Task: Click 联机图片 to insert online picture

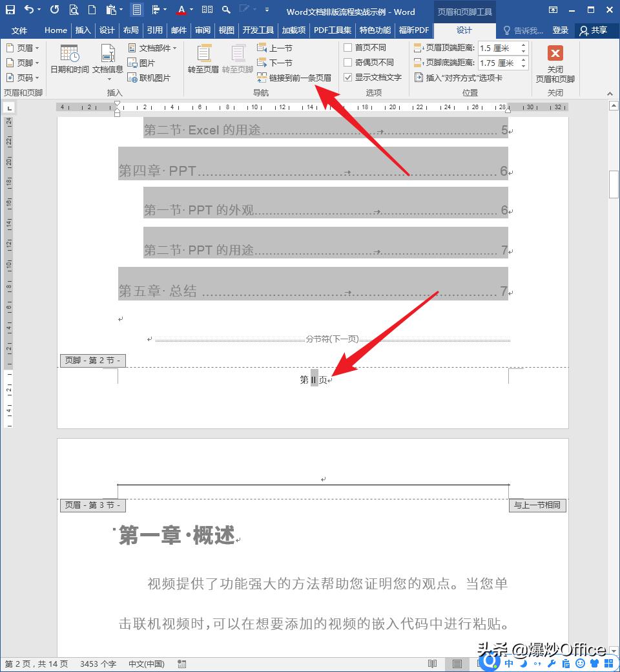Action: [x=149, y=78]
